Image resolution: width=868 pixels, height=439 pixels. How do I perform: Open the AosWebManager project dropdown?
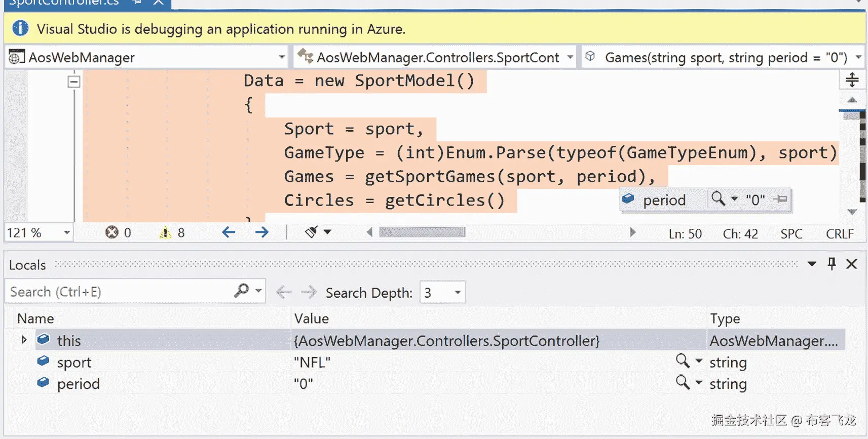click(147, 57)
